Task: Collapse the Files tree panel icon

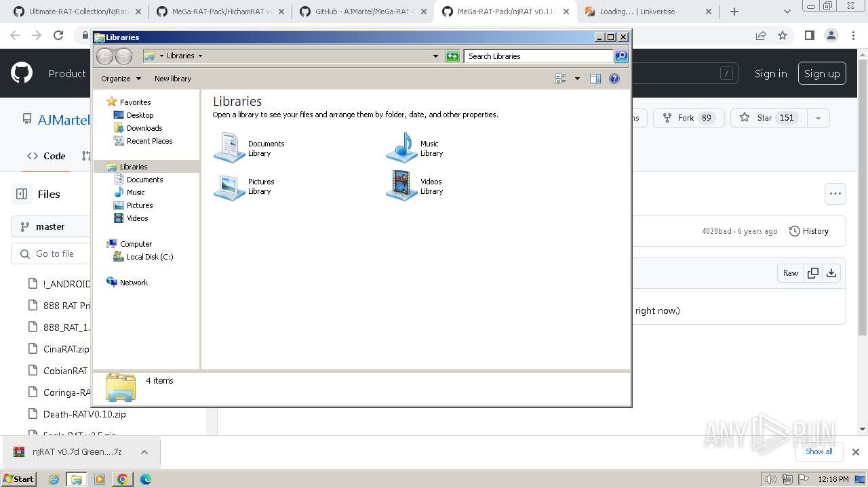Action: [22, 194]
